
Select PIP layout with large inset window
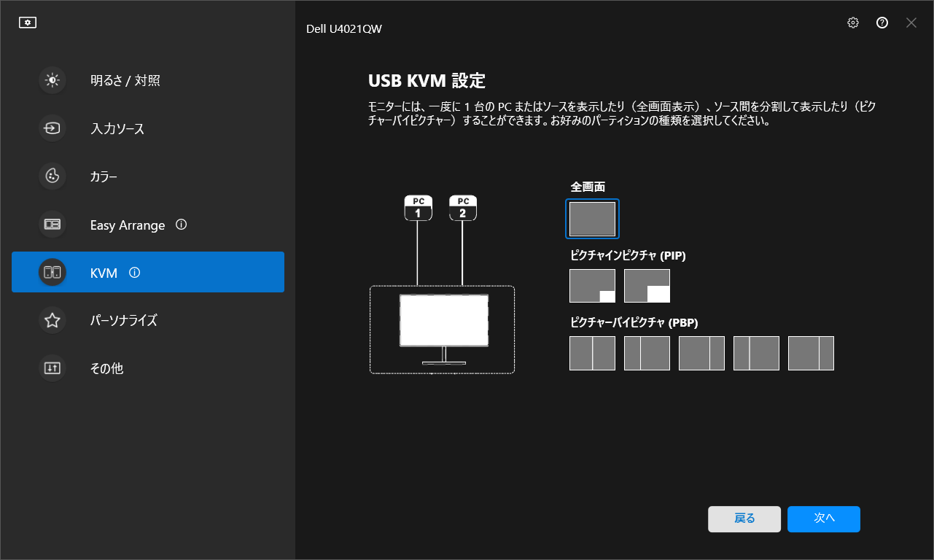(x=647, y=286)
